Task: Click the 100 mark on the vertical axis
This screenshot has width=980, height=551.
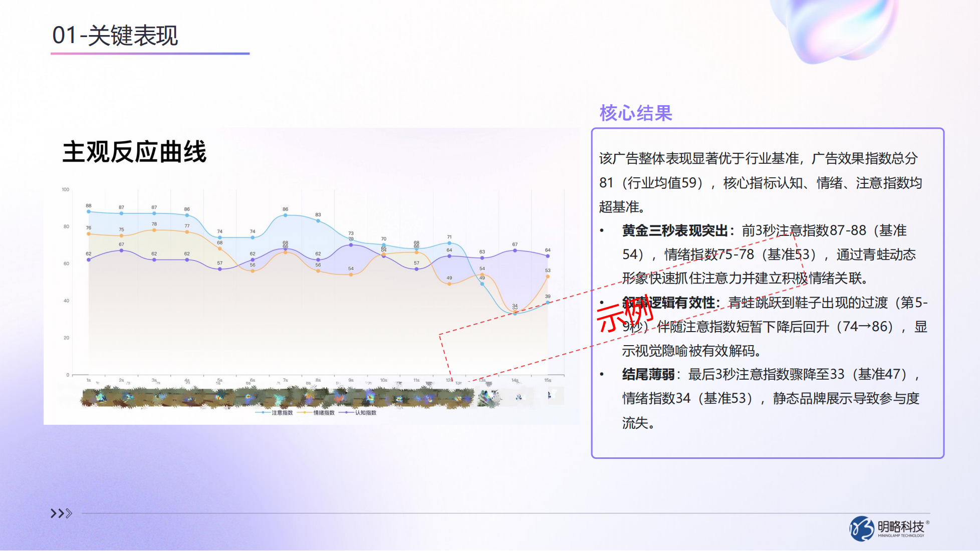Action: coord(66,190)
